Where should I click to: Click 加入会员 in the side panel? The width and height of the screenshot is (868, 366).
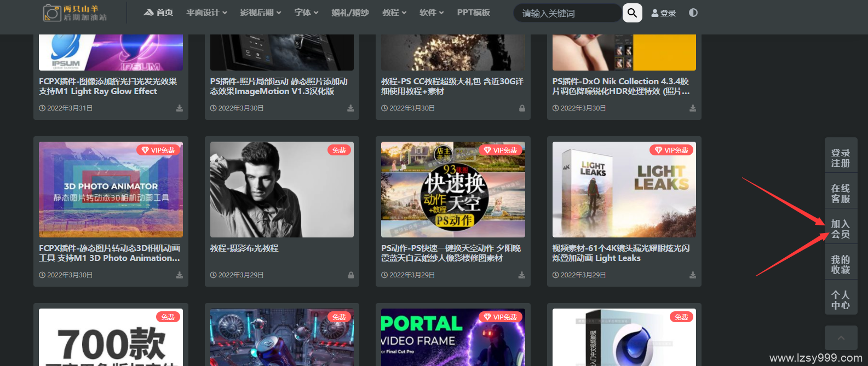840,229
